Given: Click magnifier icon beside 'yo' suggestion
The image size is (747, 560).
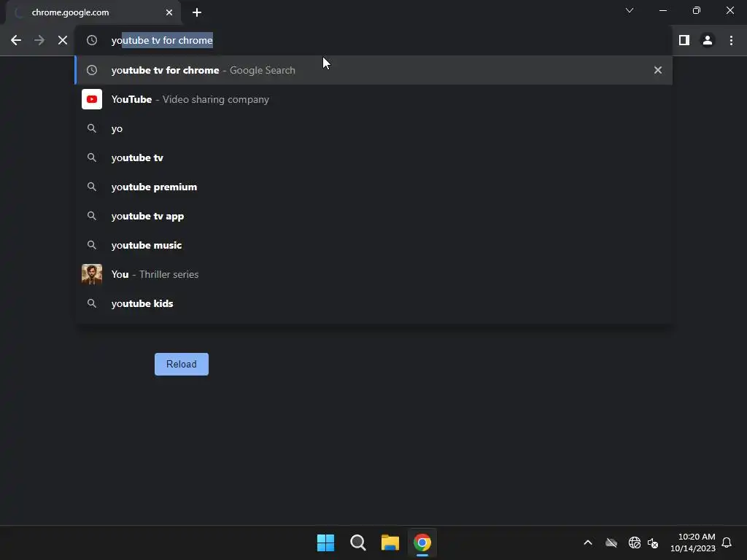Looking at the screenshot, I should click(x=92, y=128).
